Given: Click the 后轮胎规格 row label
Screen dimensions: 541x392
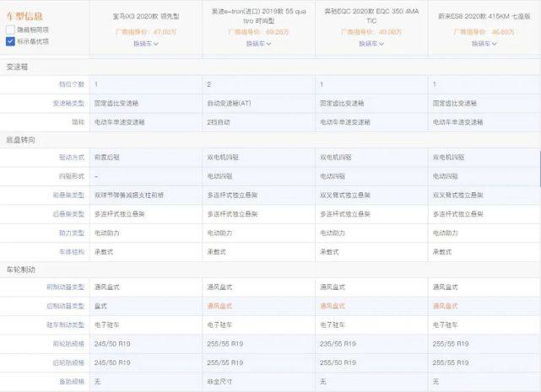Looking at the screenshot, I should pos(68,362).
